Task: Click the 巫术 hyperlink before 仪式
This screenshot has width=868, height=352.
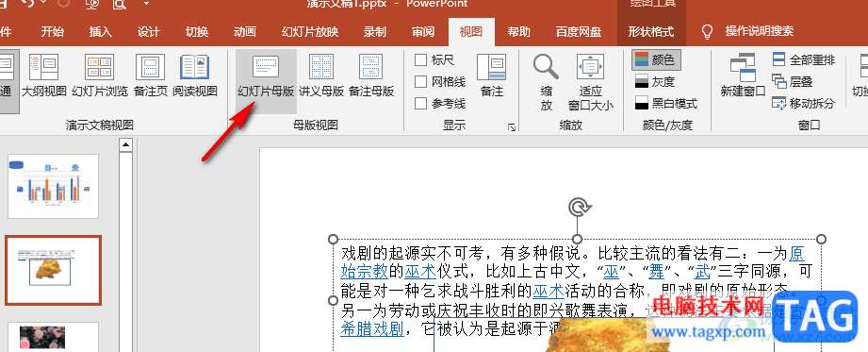Action: (x=420, y=272)
